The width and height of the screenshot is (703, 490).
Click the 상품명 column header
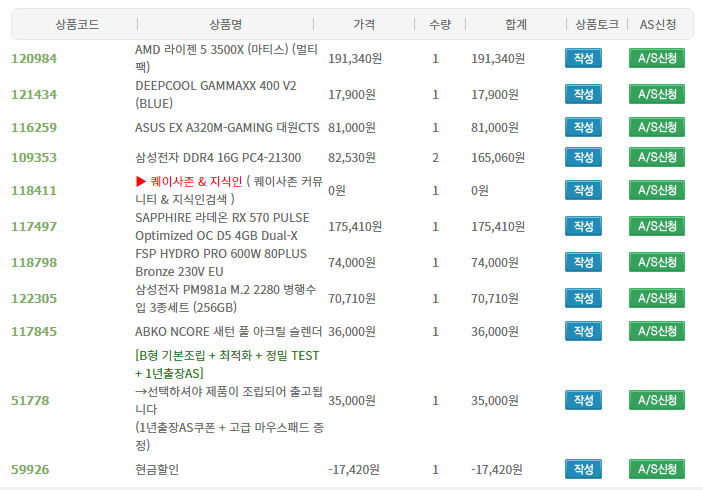[226, 24]
